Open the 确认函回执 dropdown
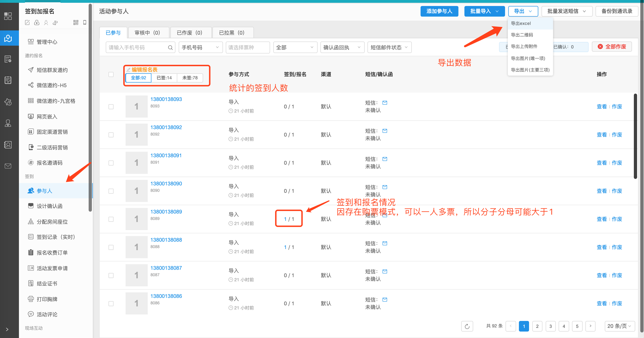 [342, 47]
